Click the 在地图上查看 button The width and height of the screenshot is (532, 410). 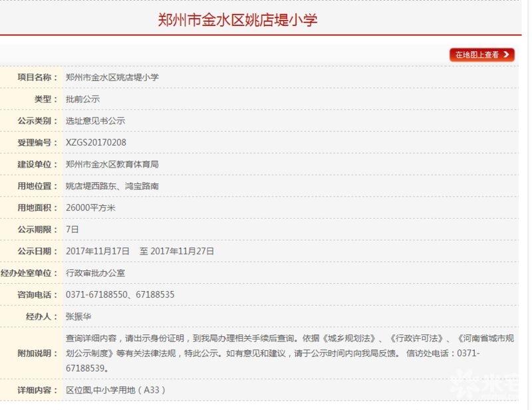coord(481,54)
